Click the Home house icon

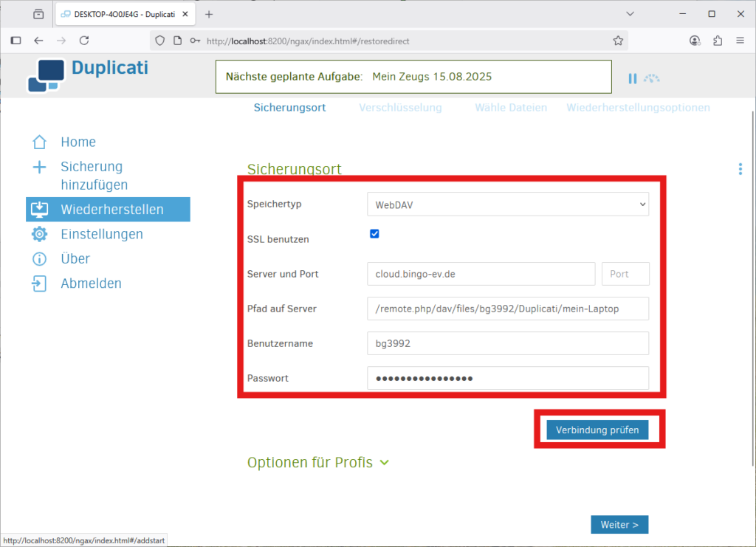click(x=40, y=142)
